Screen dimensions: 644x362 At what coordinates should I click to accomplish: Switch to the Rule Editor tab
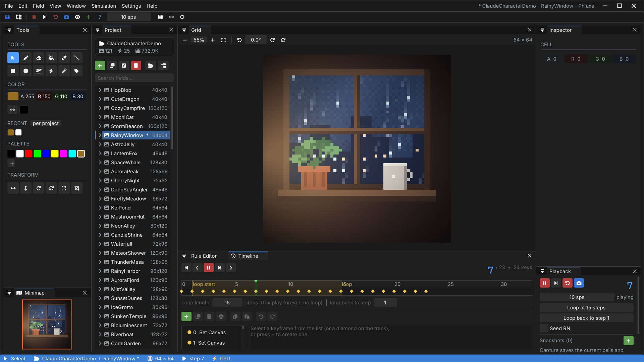[x=204, y=256]
